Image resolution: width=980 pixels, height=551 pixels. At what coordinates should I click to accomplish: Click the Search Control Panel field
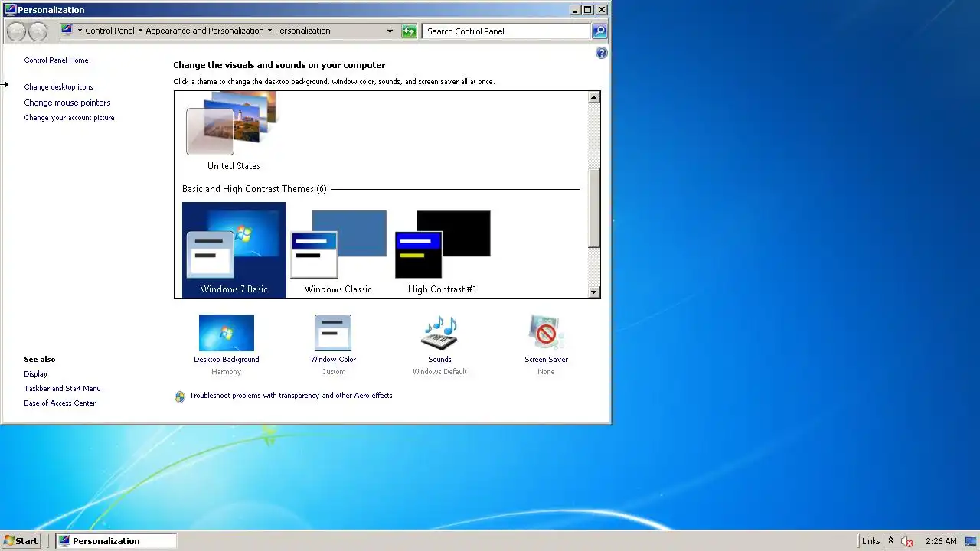[x=506, y=31]
